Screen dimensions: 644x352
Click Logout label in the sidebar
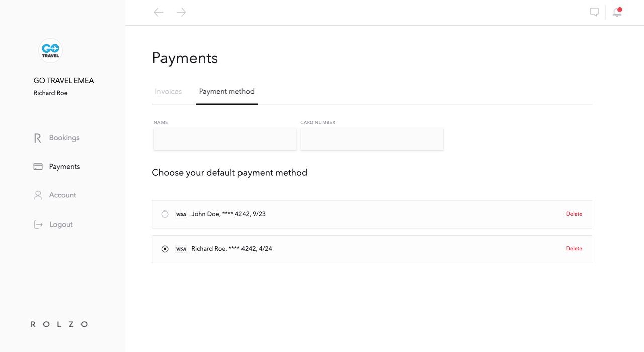61,225
